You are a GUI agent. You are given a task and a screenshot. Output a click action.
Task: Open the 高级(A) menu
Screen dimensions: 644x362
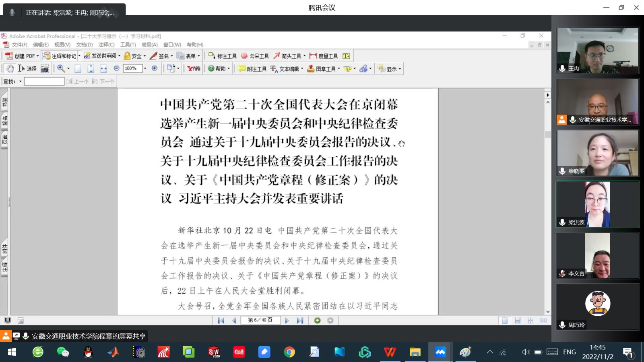click(149, 45)
